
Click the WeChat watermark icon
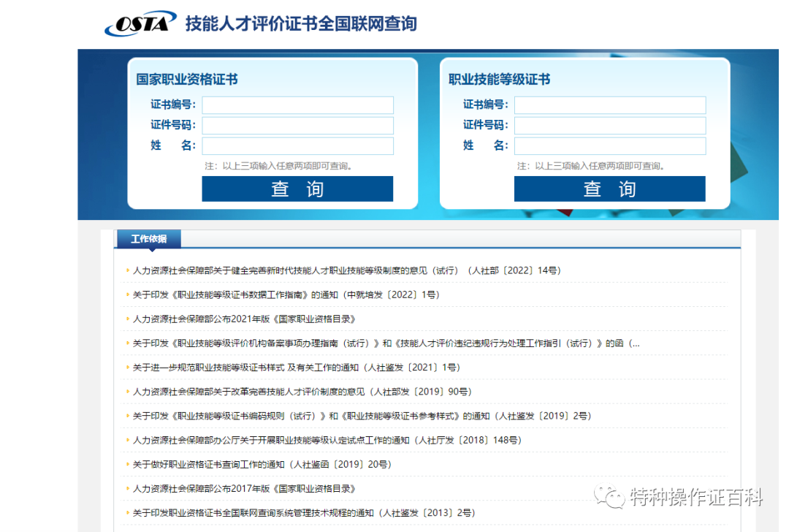(x=609, y=497)
